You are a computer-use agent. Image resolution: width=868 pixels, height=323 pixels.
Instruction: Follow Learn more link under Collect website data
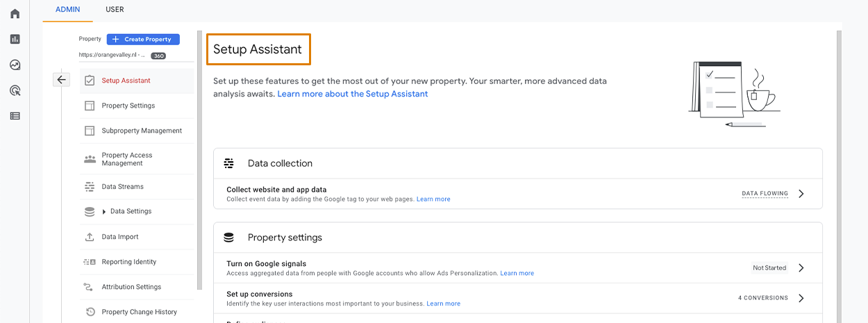tap(433, 199)
